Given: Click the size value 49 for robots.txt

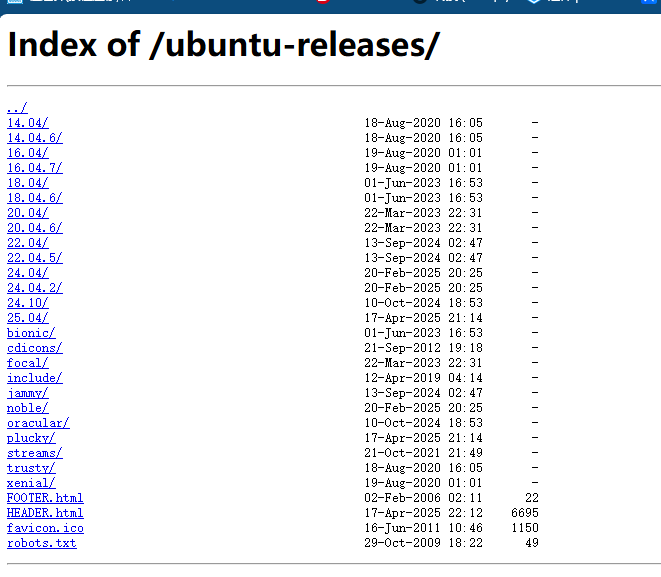Looking at the screenshot, I should 532,543.
